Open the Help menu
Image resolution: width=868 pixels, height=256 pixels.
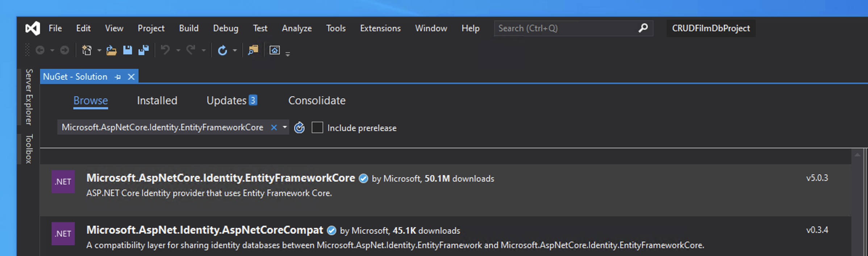pyautogui.click(x=471, y=28)
